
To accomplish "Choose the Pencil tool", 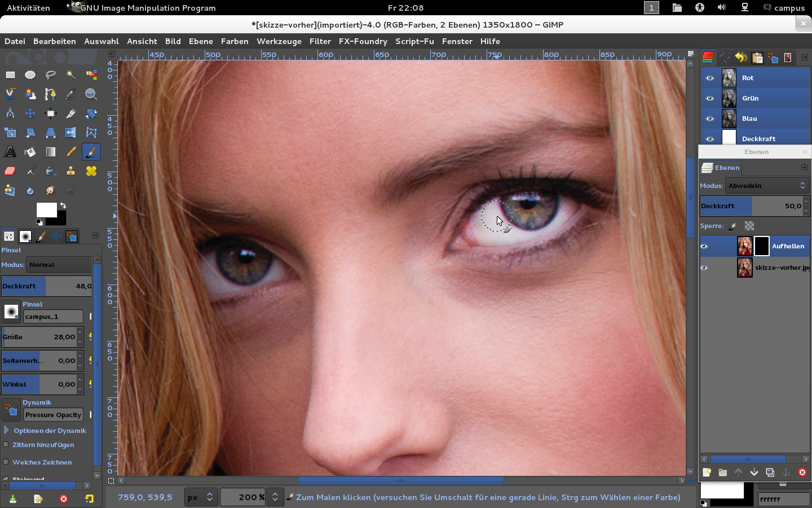I will tap(70, 152).
